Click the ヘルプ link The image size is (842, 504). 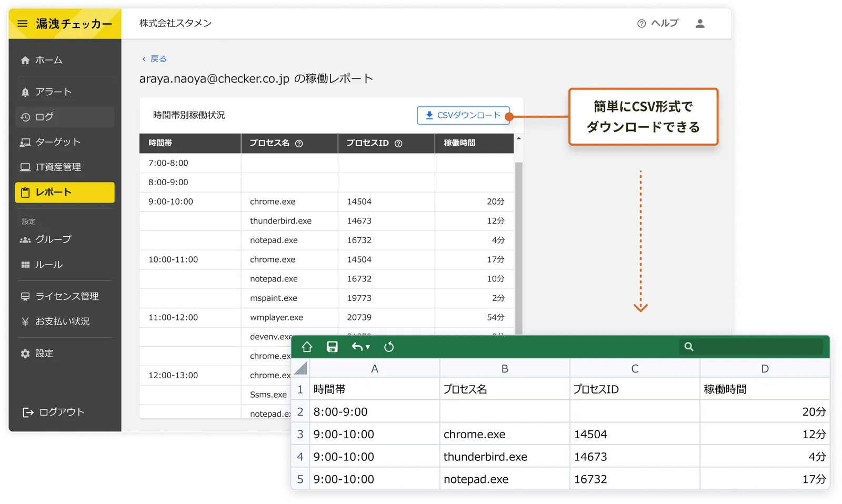click(x=658, y=24)
